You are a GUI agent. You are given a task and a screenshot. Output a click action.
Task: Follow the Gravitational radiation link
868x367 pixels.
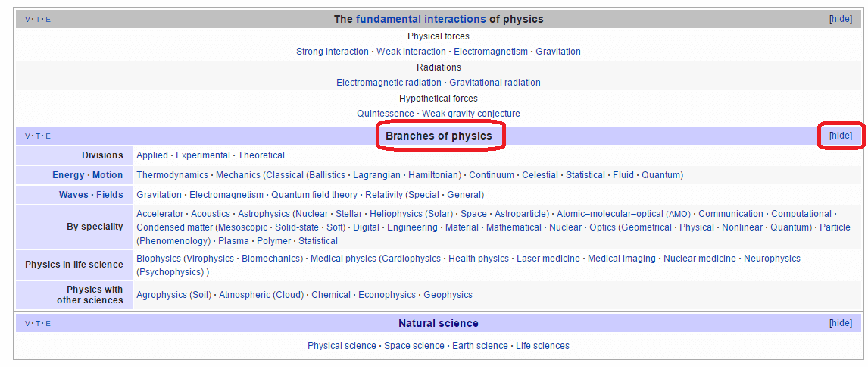click(495, 83)
